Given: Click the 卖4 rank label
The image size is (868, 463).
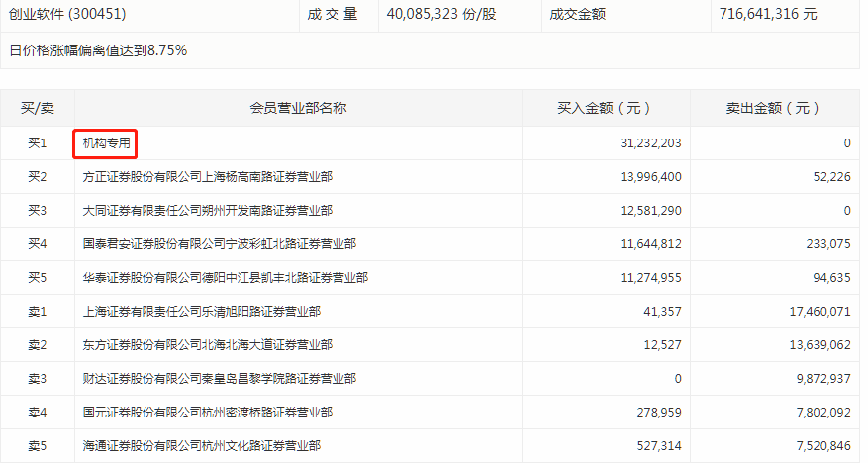Looking at the screenshot, I should pos(37,413).
